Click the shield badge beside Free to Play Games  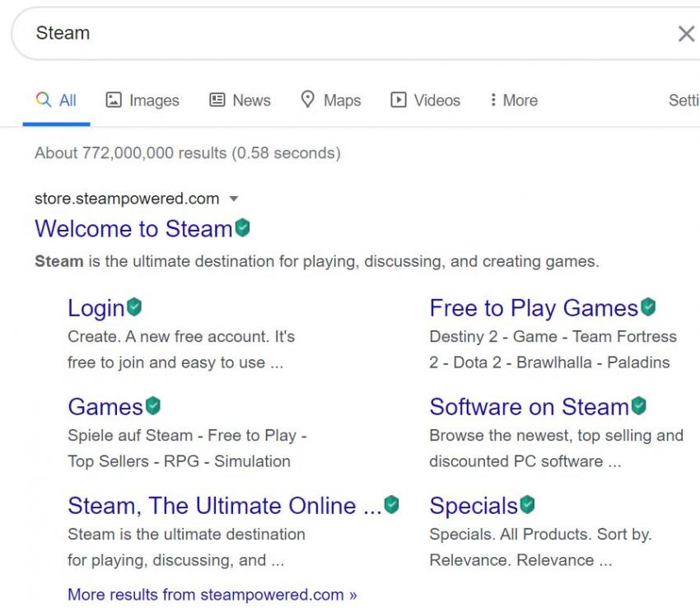click(x=648, y=307)
